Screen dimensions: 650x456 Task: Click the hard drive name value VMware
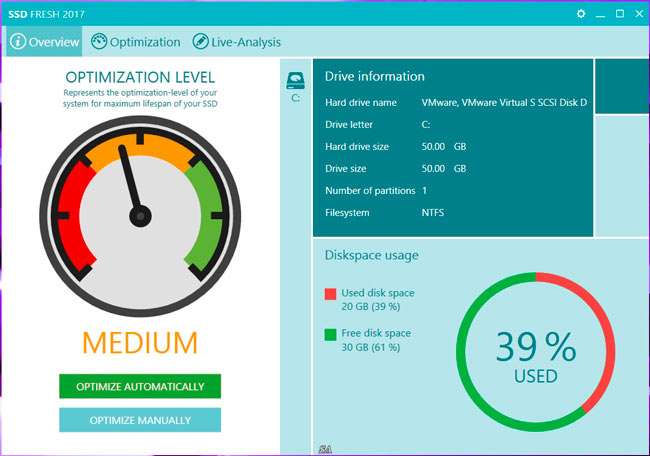click(x=504, y=102)
